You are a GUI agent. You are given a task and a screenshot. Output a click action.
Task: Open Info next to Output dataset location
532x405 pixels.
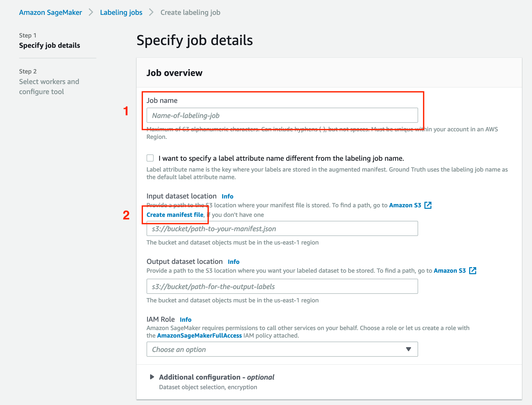[234, 262]
